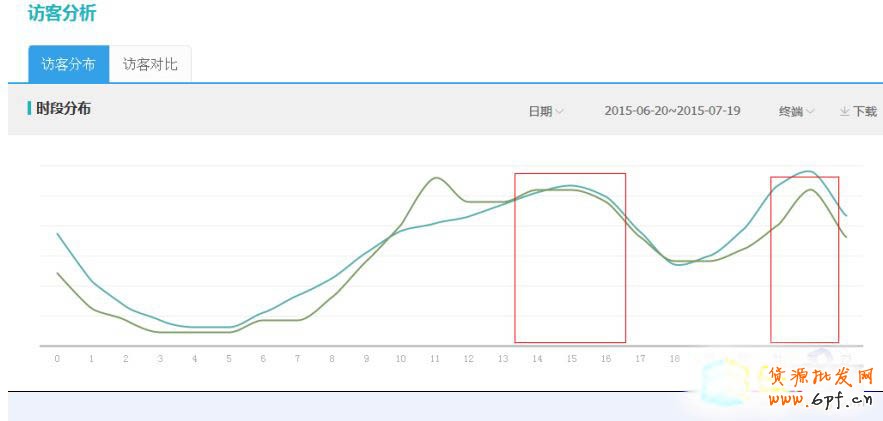
Task: Click hour 15 on the x-axis
Action: pos(572,358)
